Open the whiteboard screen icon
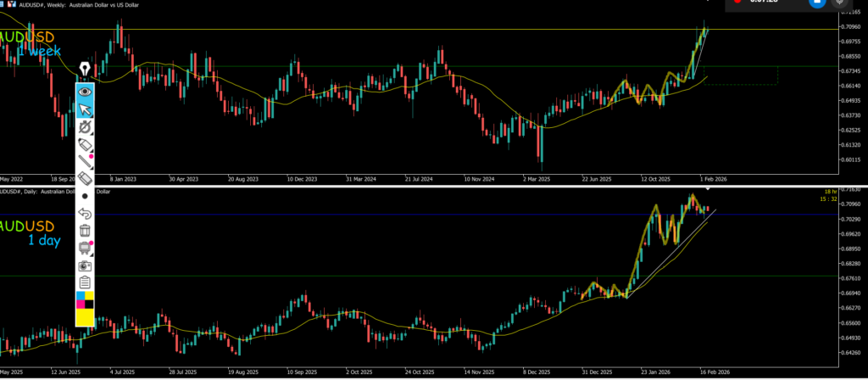Viewport: 868px width, 380px height. pos(85,248)
